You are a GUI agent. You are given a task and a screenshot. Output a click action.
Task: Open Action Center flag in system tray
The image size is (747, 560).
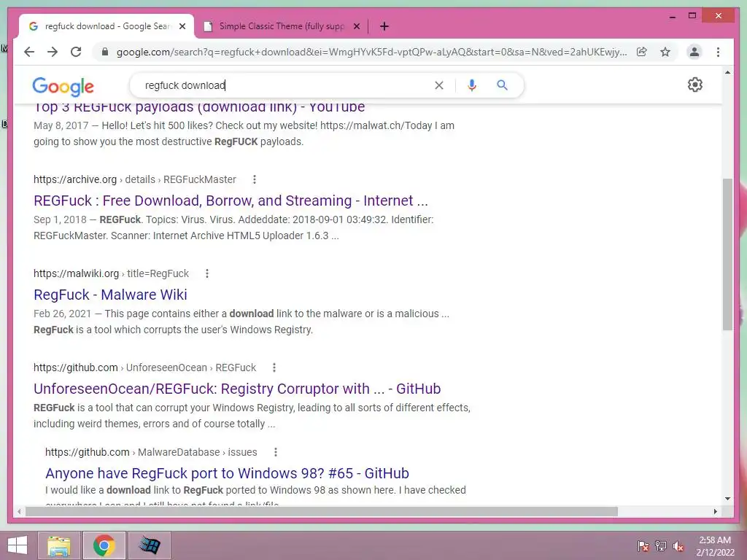(643, 545)
